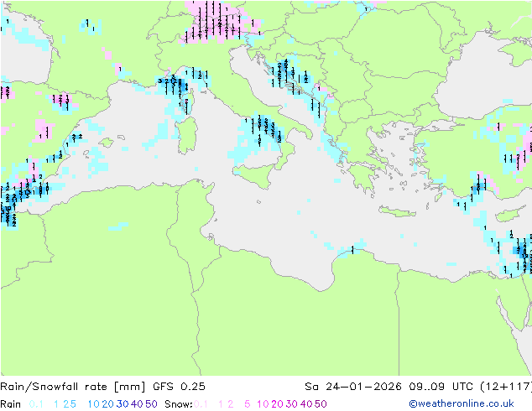Image resolution: width=532 pixels, height=411 pixels.
Task: Select purple rain legend value 50
Action: (x=151, y=404)
